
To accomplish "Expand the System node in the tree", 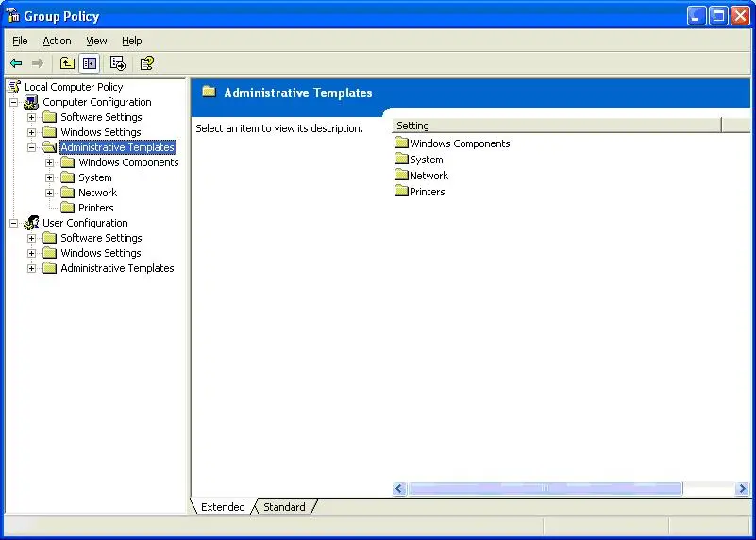I will [x=50, y=177].
